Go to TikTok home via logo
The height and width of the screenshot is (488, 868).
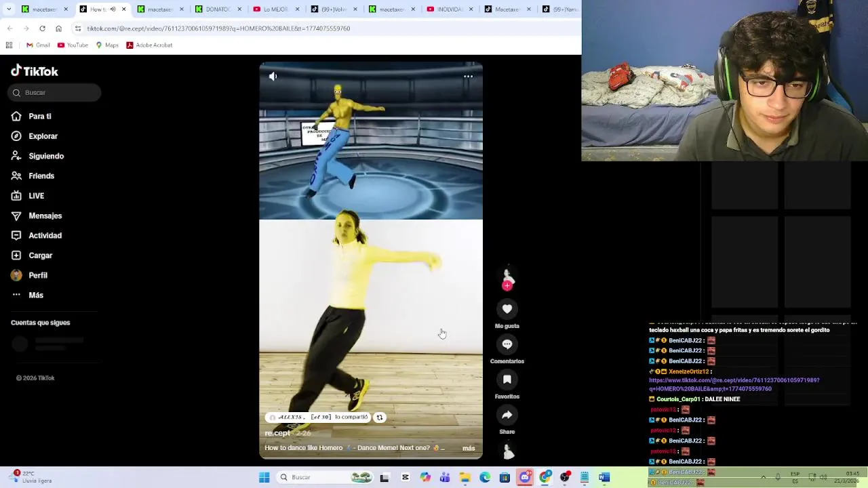pos(35,71)
